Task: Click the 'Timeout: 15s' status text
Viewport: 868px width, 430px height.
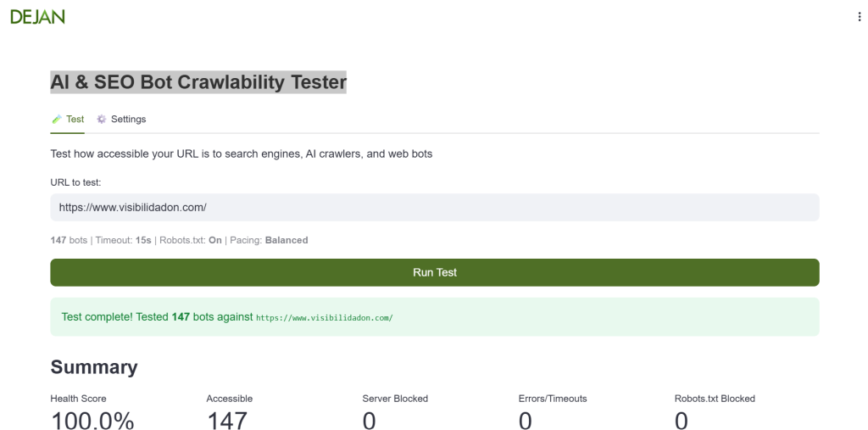Action: tap(123, 240)
